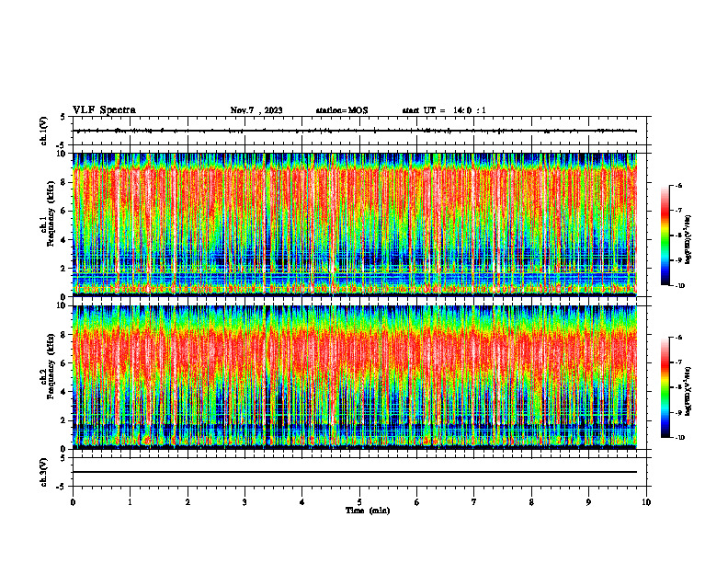Screen dimensions: 728x563
Task: Click the "-10" tick on ch.1 colorbar
Action: click(679, 286)
